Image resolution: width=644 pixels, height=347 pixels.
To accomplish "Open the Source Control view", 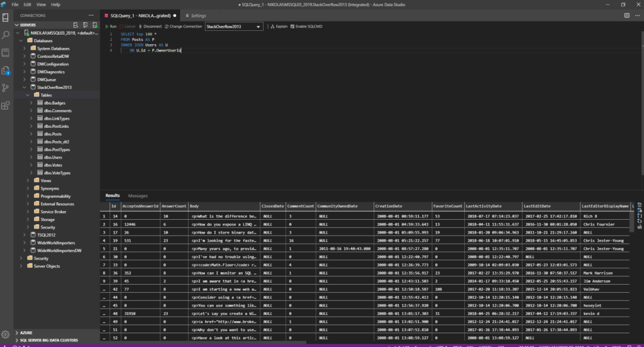I will click(5, 88).
